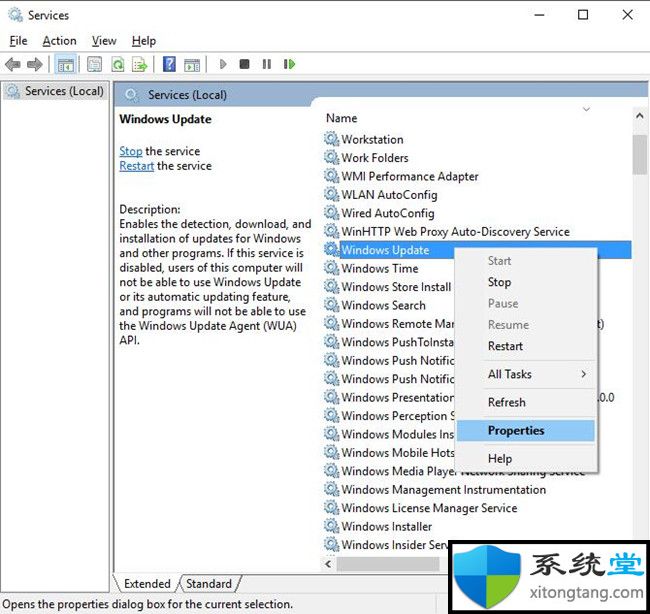Click the Back arrow toolbar icon
The width and height of the screenshot is (650, 614).
13,64
